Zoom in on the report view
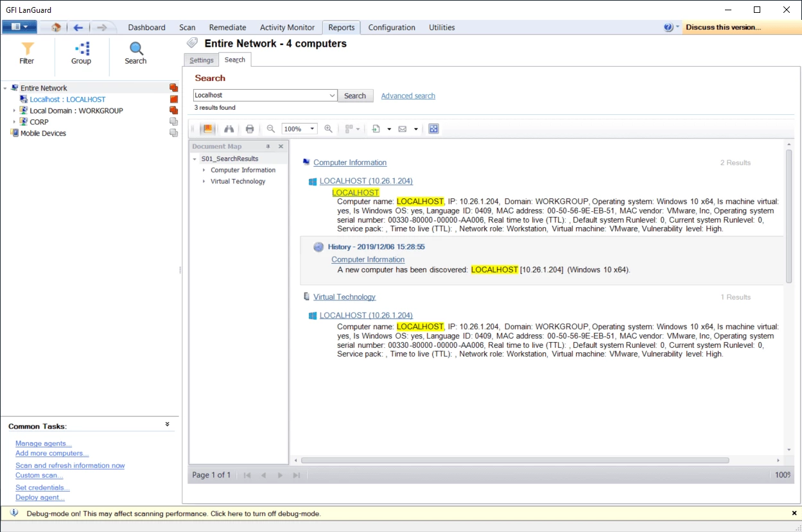The height and width of the screenshot is (532, 802). (328, 128)
